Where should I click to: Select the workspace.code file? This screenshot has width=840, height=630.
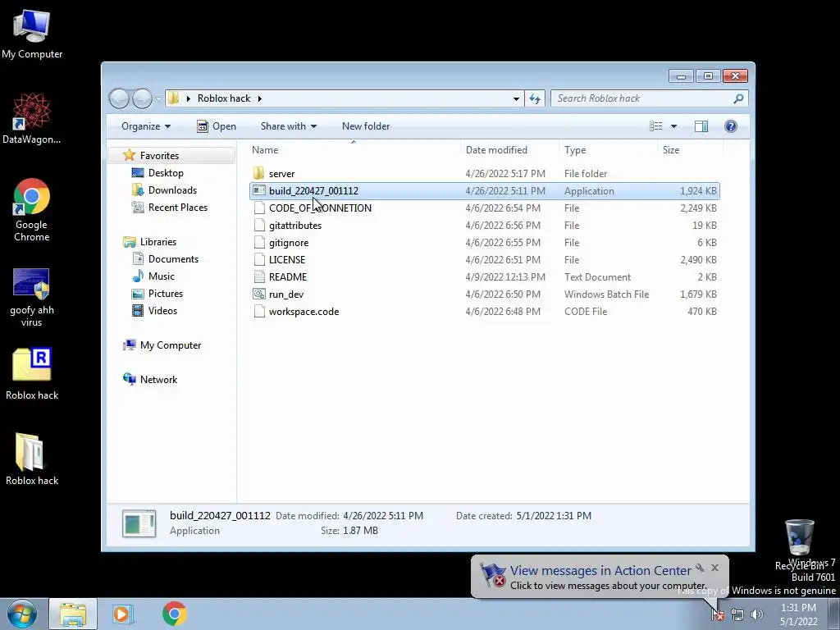[x=304, y=312]
